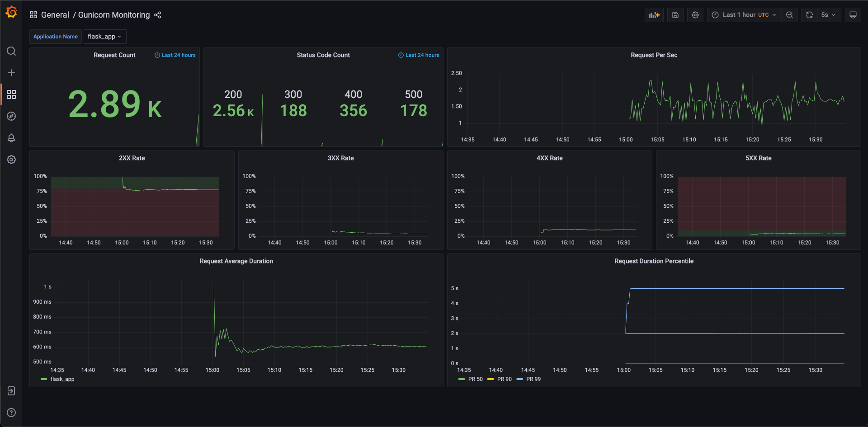Image resolution: width=868 pixels, height=427 pixels.
Task: Open the 2XX Rate panel title menu
Action: point(132,158)
